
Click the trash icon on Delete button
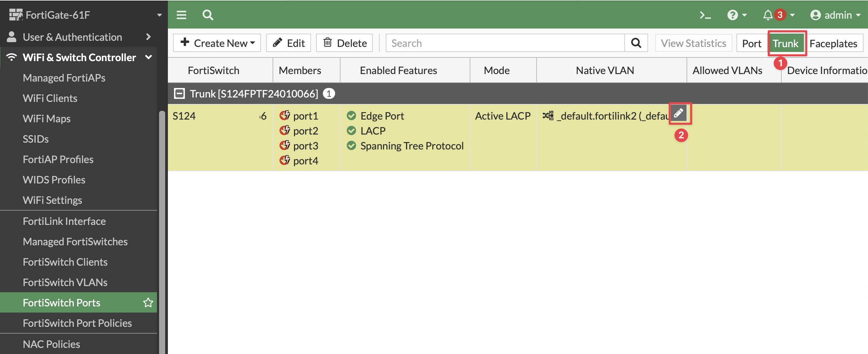pos(328,42)
